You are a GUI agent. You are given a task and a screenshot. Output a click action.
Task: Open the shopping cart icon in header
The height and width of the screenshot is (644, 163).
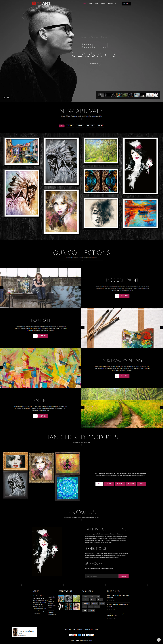115,4
